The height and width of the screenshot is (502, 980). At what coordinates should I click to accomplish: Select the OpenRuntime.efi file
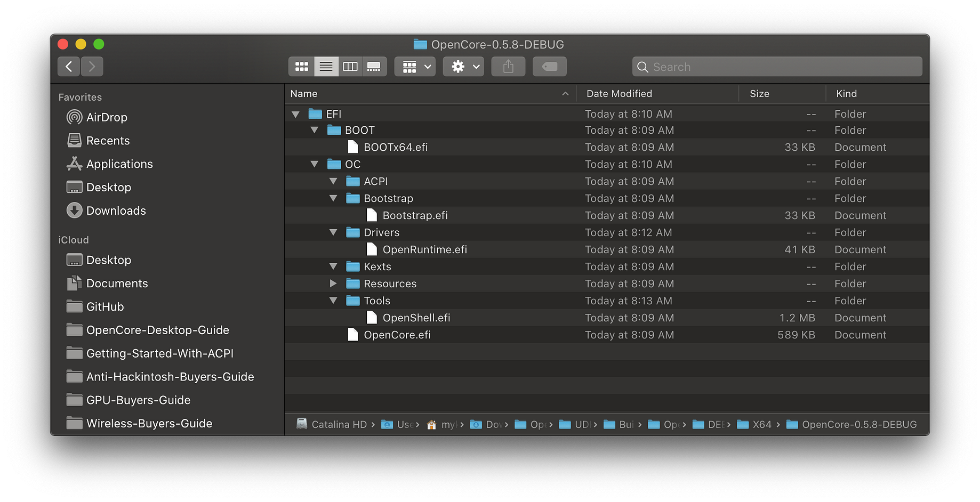pos(607,249)
